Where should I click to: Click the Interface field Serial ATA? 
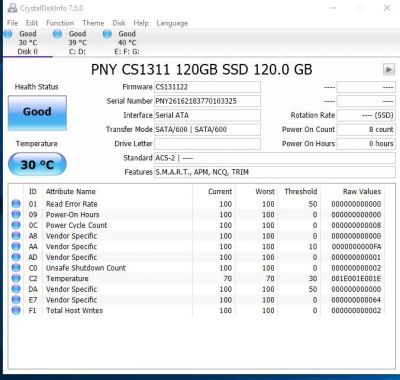[207, 115]
